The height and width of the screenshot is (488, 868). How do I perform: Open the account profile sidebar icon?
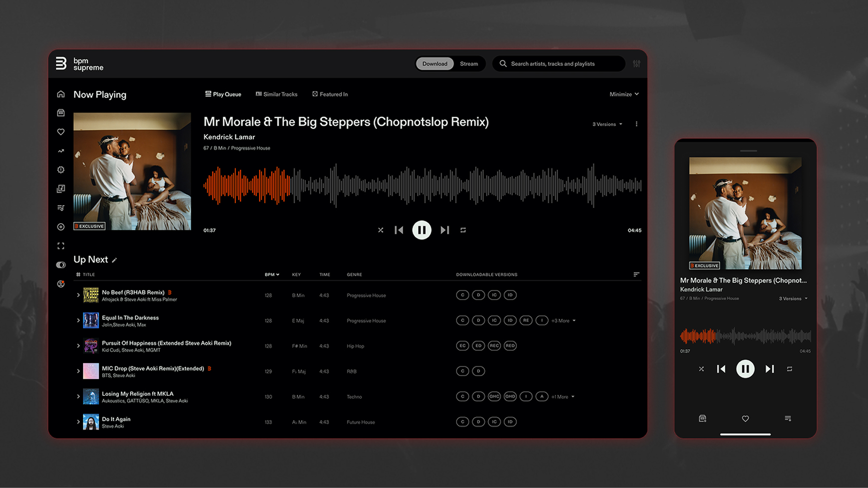(61, 284)
